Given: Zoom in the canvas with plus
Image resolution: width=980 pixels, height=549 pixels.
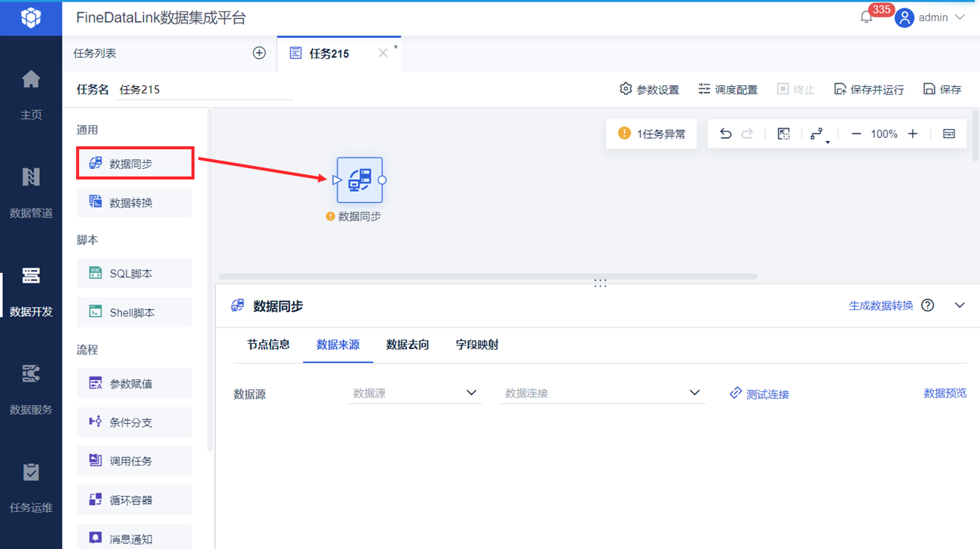Looking at the screenshot, I should (913, 133).
